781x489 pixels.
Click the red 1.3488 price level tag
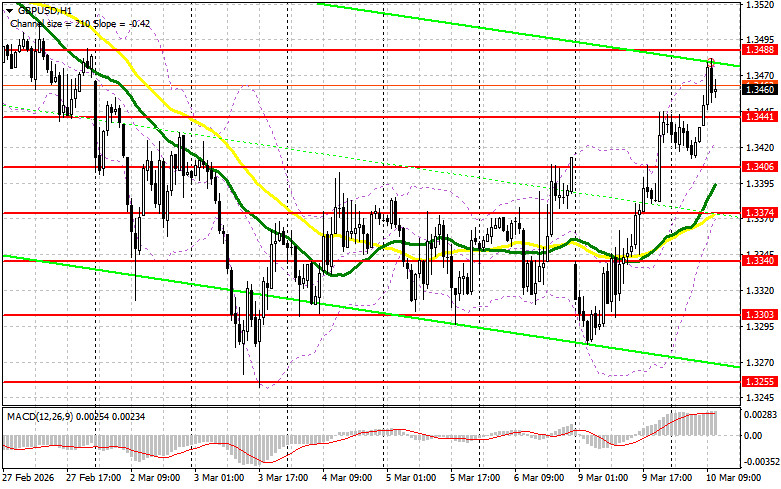757,48
